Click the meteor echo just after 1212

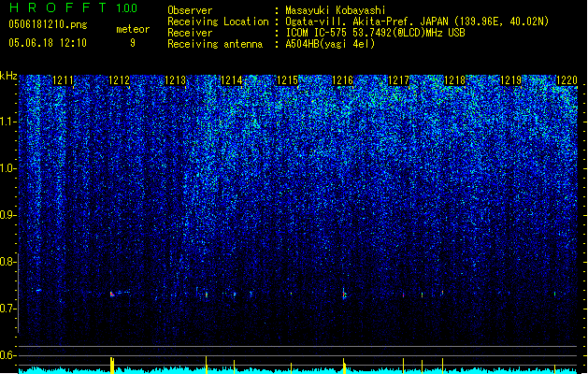pos(112,295)
